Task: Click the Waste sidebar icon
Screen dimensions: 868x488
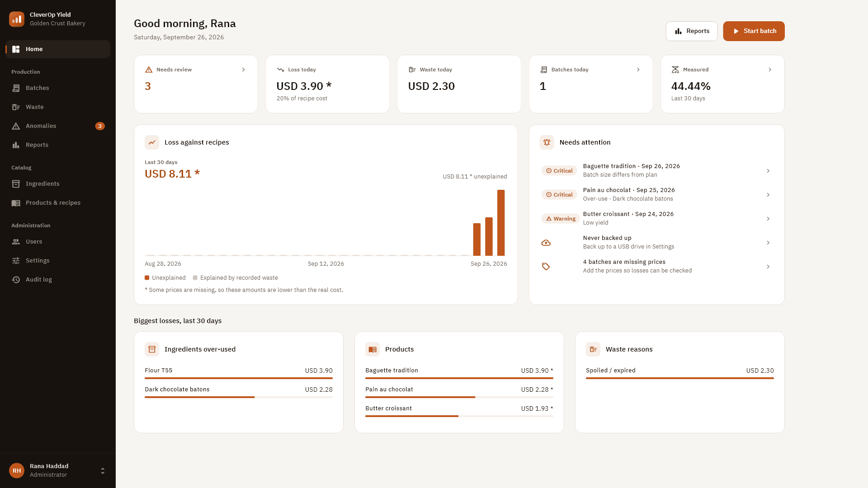Action: (16, 107)
